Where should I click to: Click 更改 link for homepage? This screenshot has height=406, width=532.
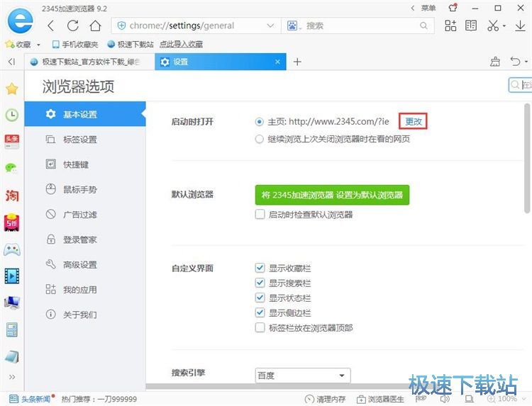413,121
